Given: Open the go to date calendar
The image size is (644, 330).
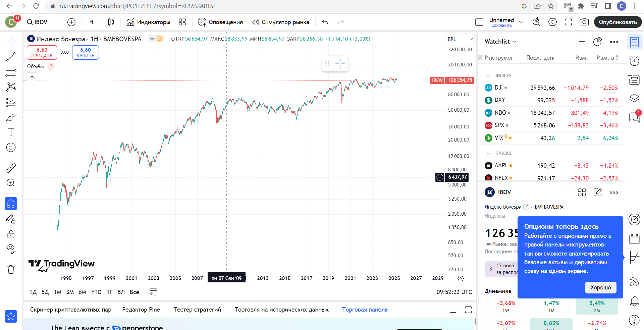Looking at the screenshot, I should [153, 292].
